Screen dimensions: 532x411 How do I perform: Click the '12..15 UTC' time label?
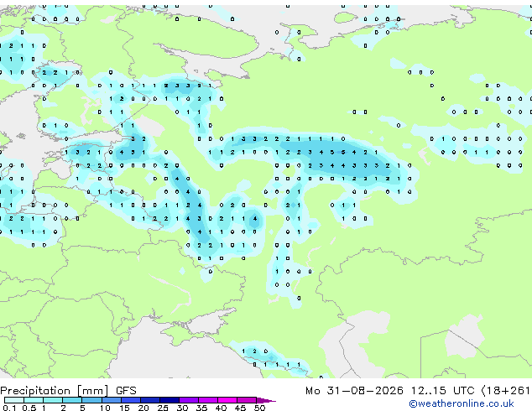tap(443, 391)
